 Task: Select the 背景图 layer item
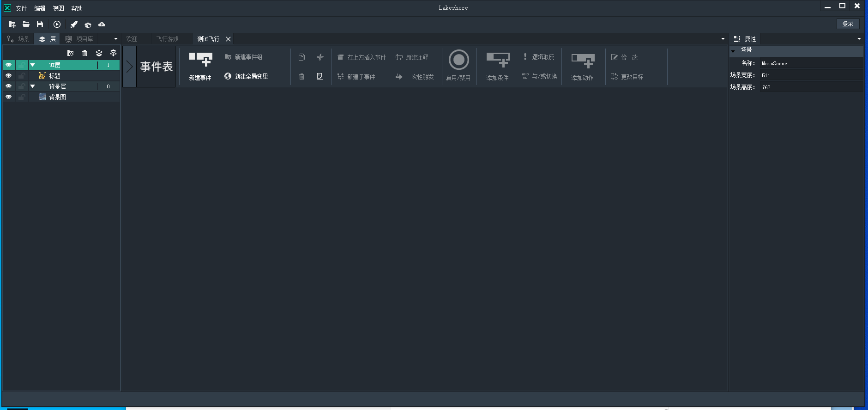point(74,97)
